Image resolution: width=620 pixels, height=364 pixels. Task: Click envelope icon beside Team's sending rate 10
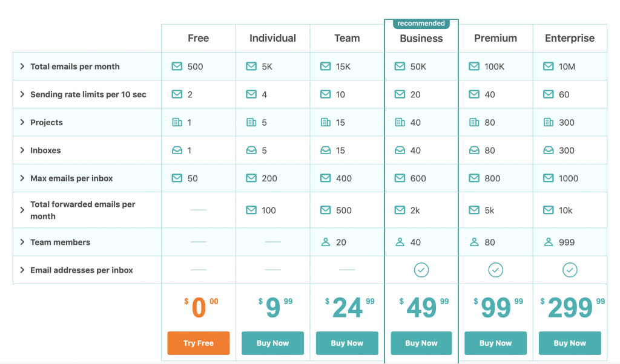pos(325,94)
